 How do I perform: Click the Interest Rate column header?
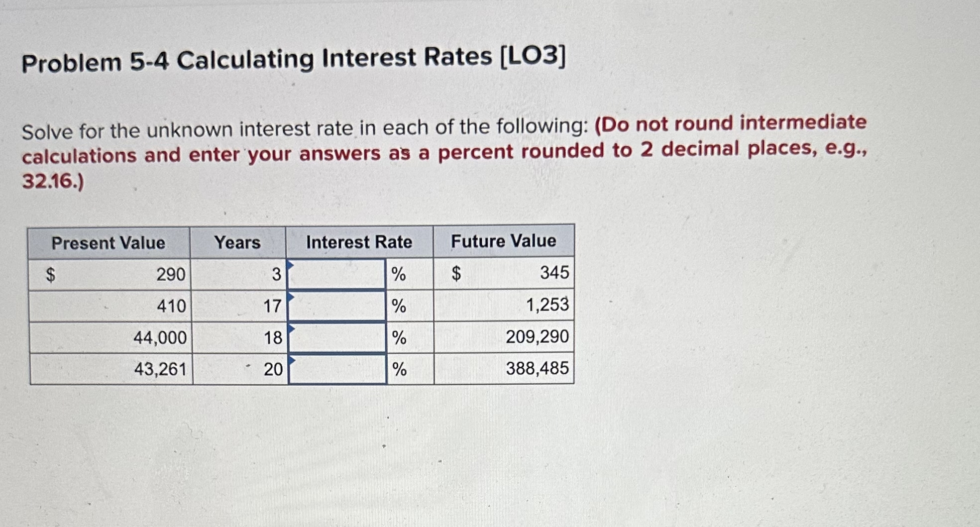(358, 242)
